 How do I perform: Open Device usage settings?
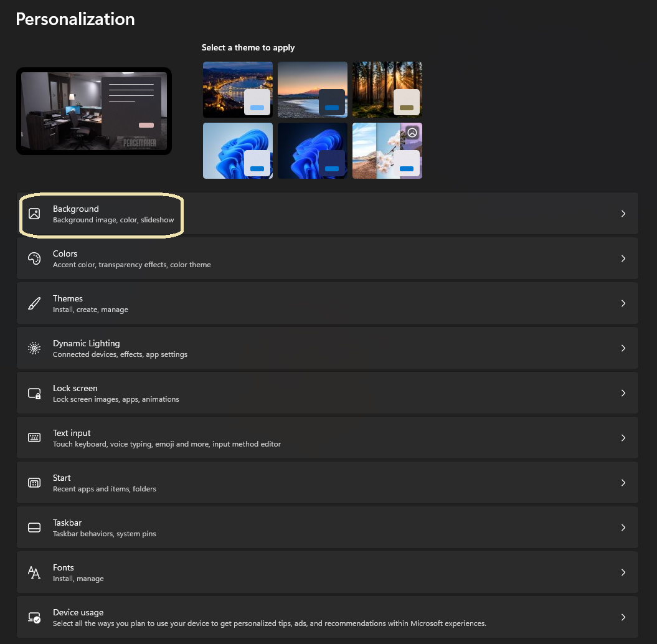click(x=327, y=617)
